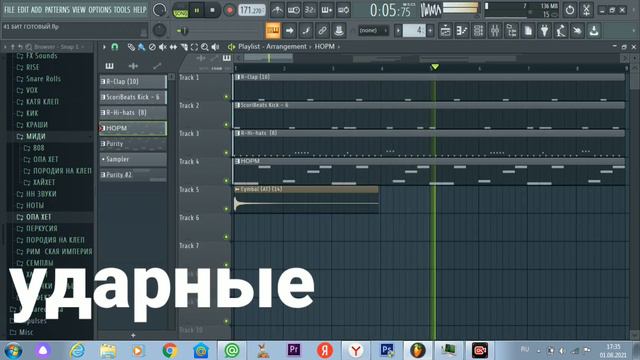Toggle note/clip grouping link icon
This screenshot has width=640, height=360.
322,30
